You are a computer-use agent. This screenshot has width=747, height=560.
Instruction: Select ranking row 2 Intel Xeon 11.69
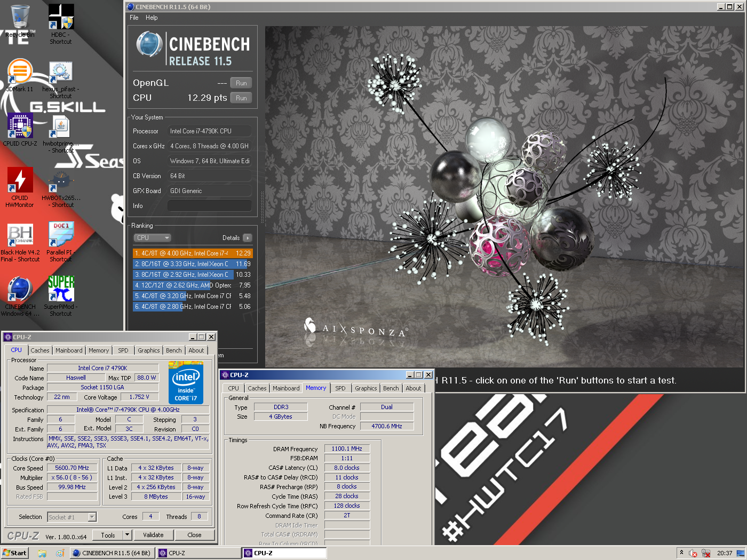193,264
